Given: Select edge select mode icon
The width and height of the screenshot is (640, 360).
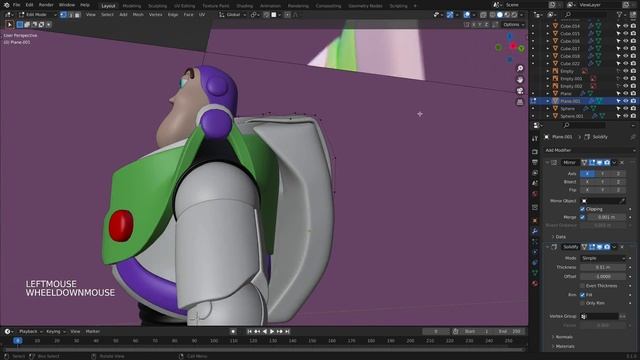Looking at the screenshot, I should click(x=70, y=15).
